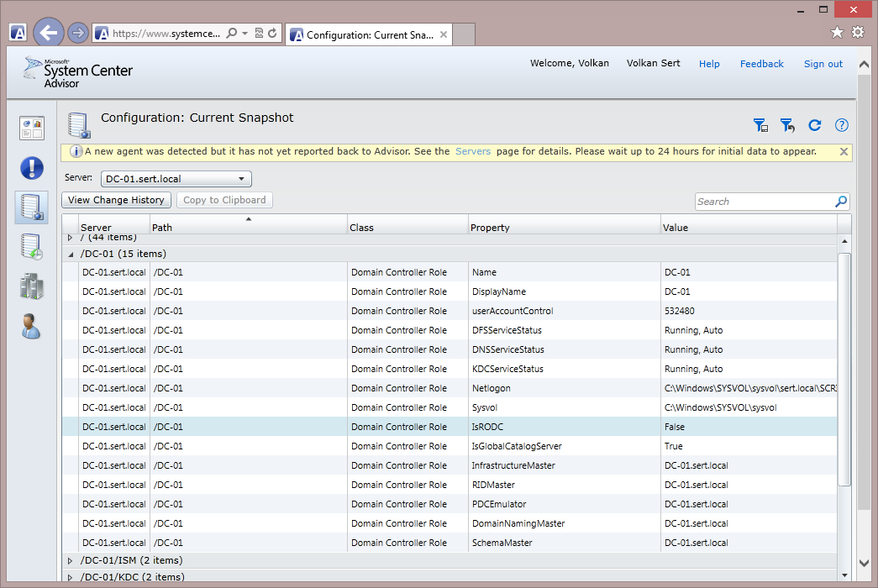Click the reset filter funnel icon
Viewport: 878px width, 588px height.
788,125
